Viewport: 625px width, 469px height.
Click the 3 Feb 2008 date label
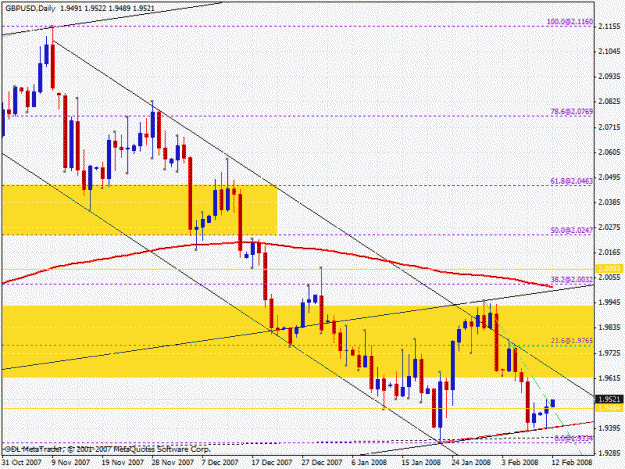click(520, 463)
